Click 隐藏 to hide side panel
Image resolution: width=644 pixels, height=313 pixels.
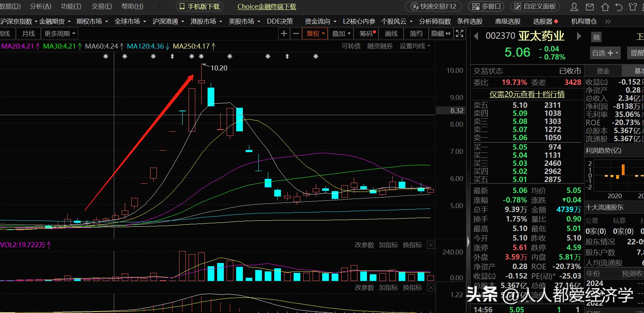(441, 33)
